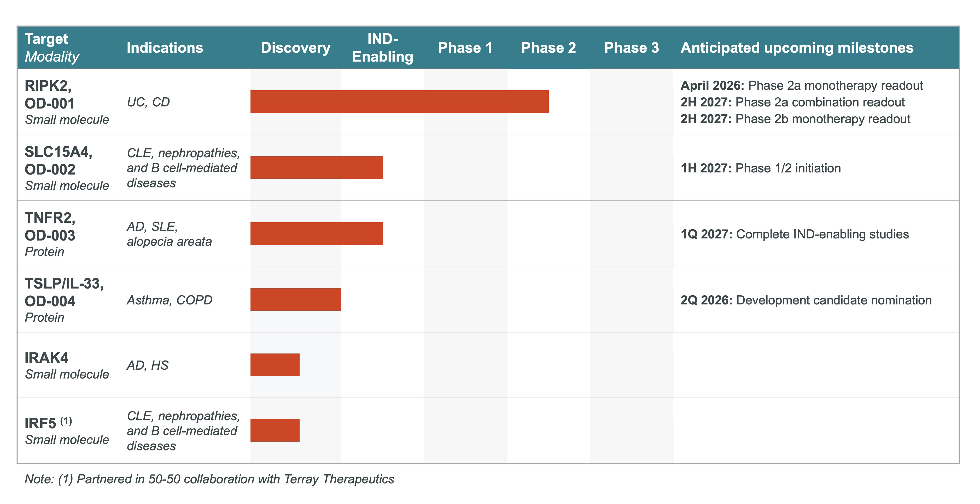This screenshot has width=980, height=504.
Task: Click Anticipated upcoming milestones header
Action: tap(797, 47)
